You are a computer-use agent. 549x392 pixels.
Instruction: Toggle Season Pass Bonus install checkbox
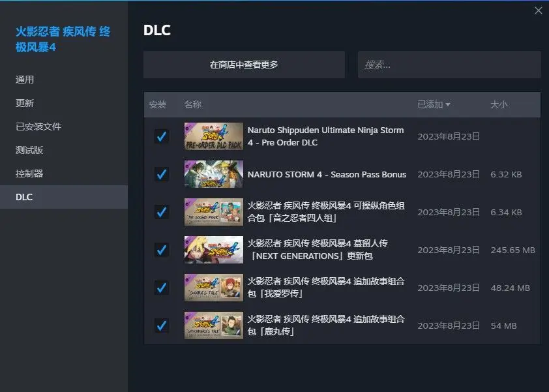coord(162,174)
